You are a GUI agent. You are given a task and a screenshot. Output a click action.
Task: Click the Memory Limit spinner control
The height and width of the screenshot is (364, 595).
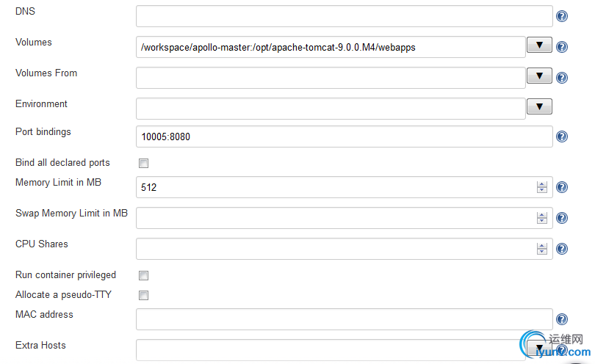pos(542,187)
